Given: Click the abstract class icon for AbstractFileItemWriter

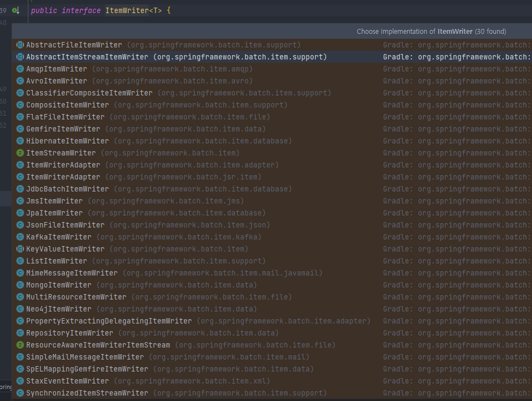Looking at the screenshot, I should pyautogui.click(x=20, y=45).
